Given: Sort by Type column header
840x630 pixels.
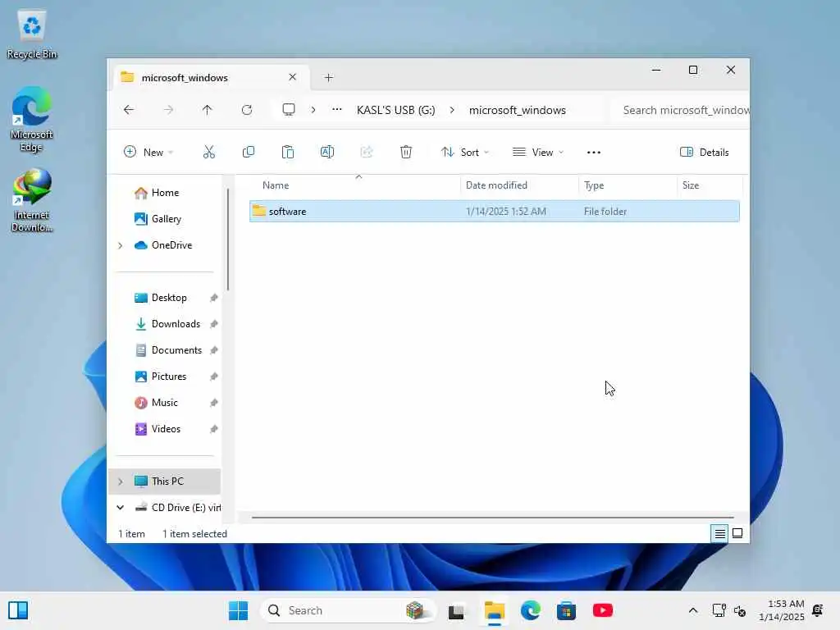Looking at the screenshot, I should click(628, 185).
